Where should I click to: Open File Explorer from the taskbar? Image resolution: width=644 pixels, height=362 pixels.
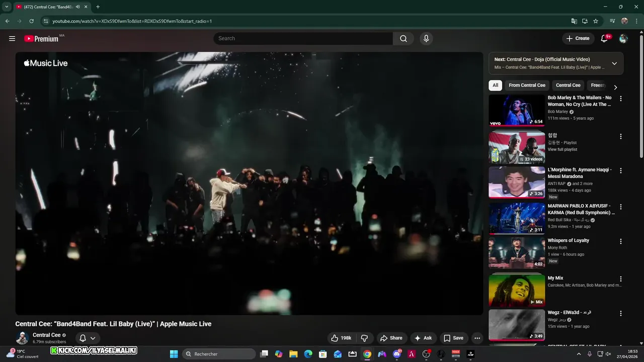293,354
